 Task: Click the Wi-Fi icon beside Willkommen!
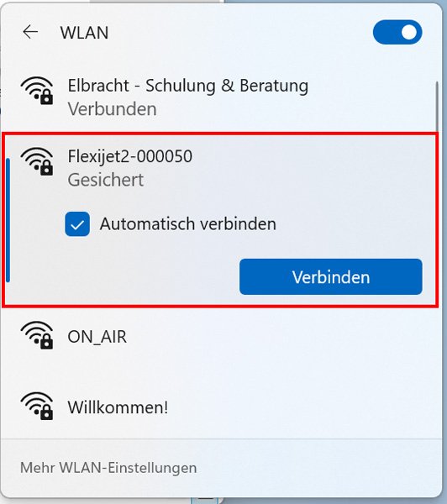pyautogui.click(x=37, y=406)
